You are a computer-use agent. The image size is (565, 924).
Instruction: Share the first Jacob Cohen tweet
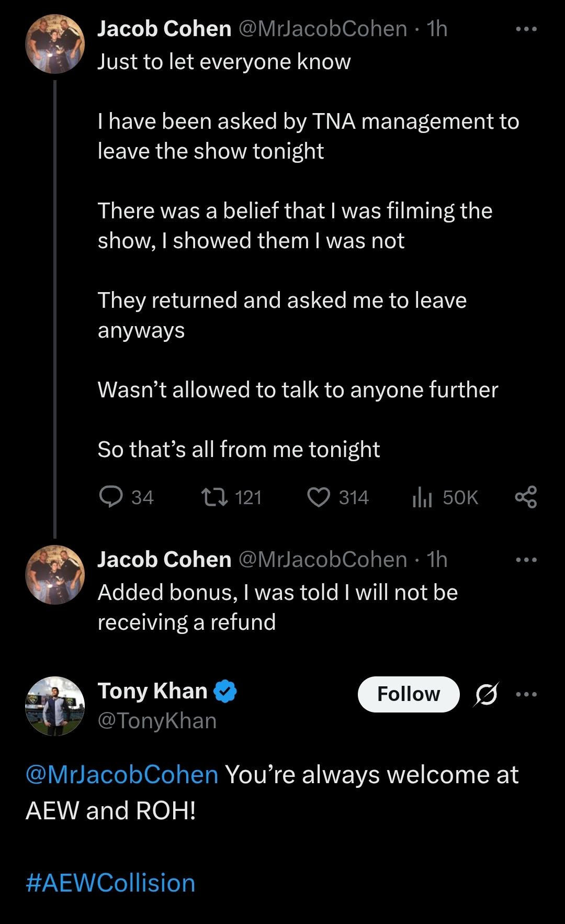pyautogui.click(x=526, y=497)
